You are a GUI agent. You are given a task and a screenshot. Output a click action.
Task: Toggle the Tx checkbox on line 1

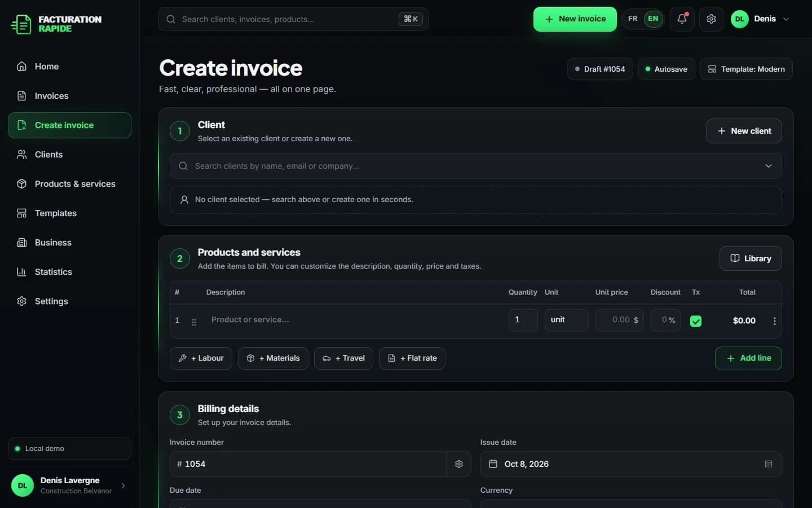tap(696, 321)
